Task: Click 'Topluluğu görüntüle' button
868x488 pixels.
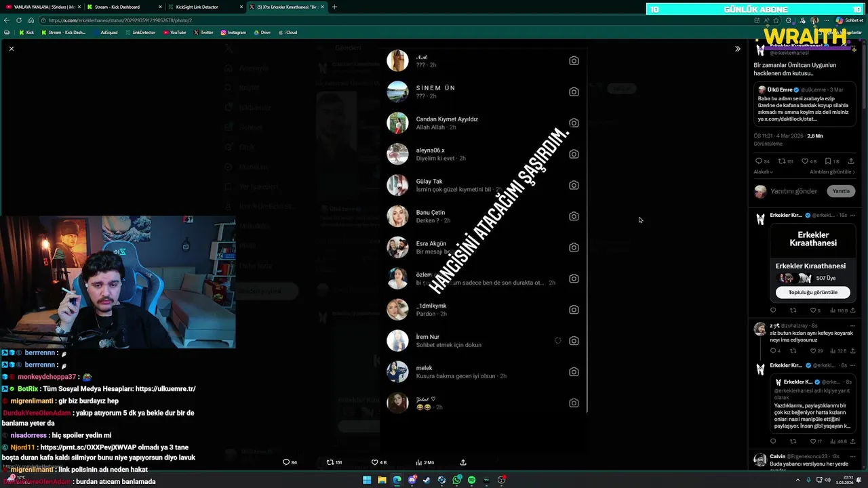Action: click(x=812, y=292)
